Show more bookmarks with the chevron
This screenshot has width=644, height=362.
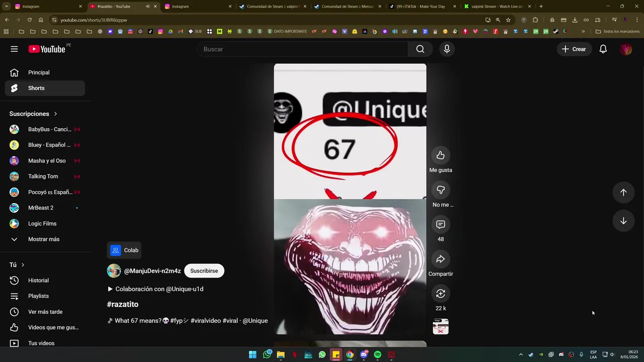[x=583, y=31]
